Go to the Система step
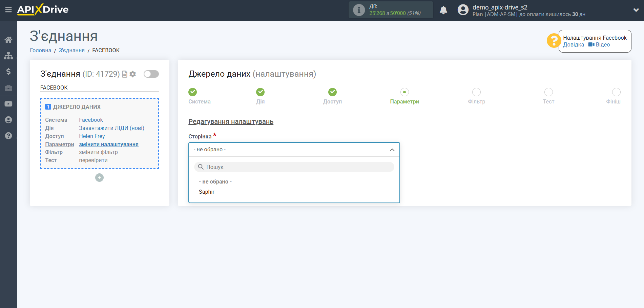 [x=193, y=92]
